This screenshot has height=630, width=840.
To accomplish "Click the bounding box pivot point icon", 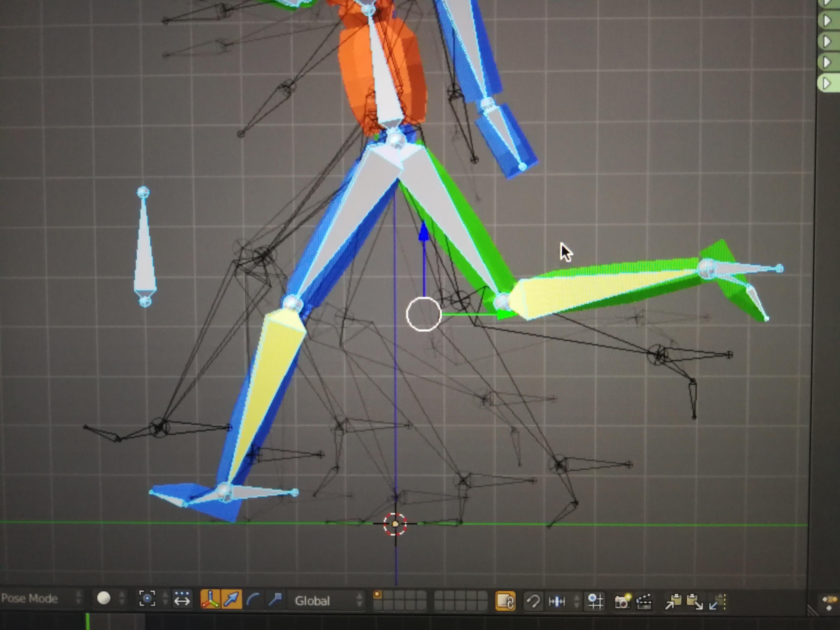I will pyautogui.click(x=147, y=599).
